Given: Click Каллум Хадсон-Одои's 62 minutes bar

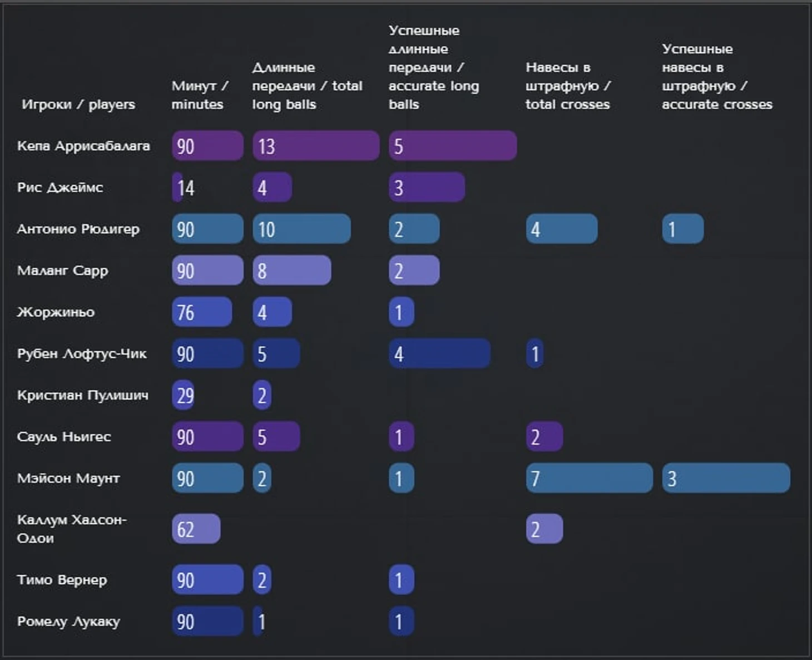Looking at the screenshot, I should pyautogui.click(x=196, y=529).
